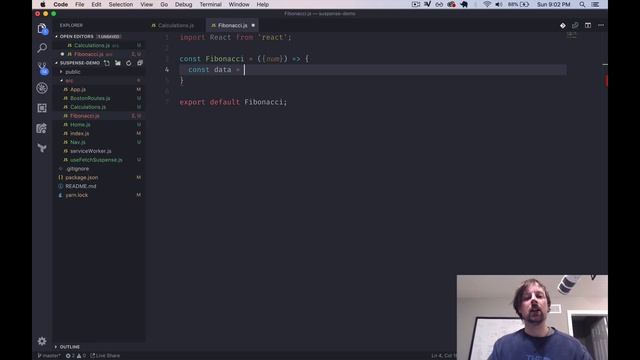Open useFetchSuspense.js in the explorer

(96, 160)
